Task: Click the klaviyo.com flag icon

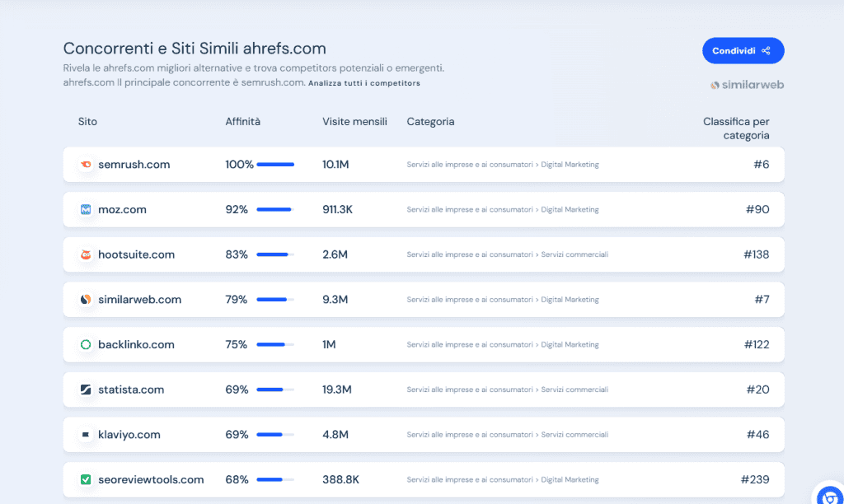Action: coord(86,435)
